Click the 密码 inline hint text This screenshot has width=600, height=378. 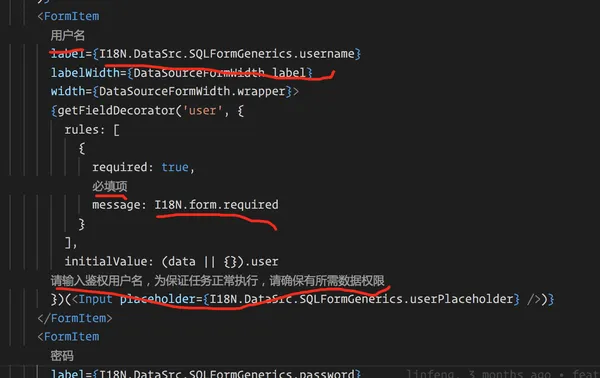tap(62, 356)
